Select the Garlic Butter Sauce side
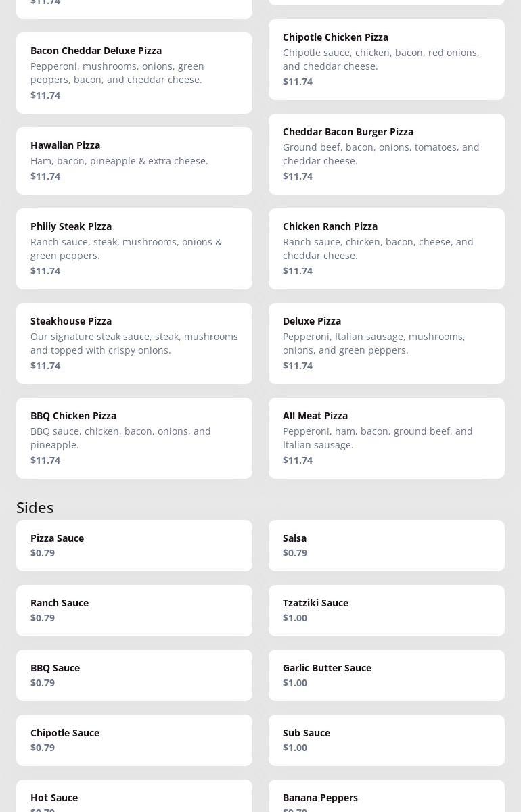 [x=386, y=675]
